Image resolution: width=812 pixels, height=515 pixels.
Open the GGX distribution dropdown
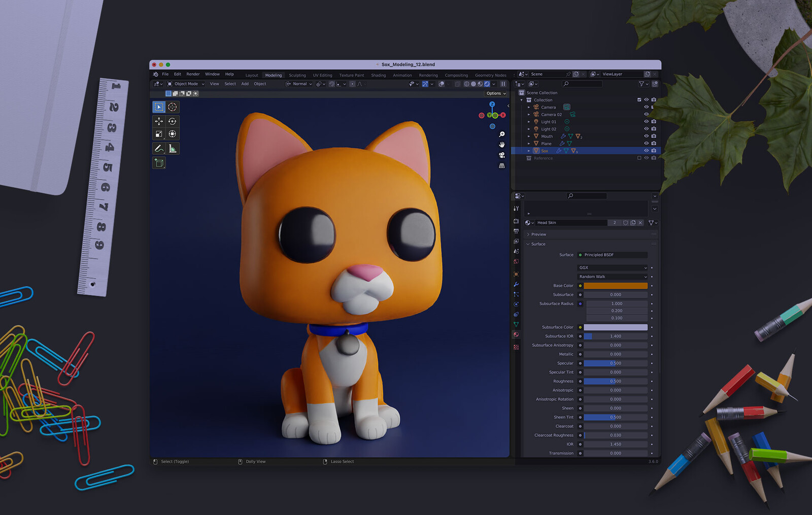[x=613, y=268]
